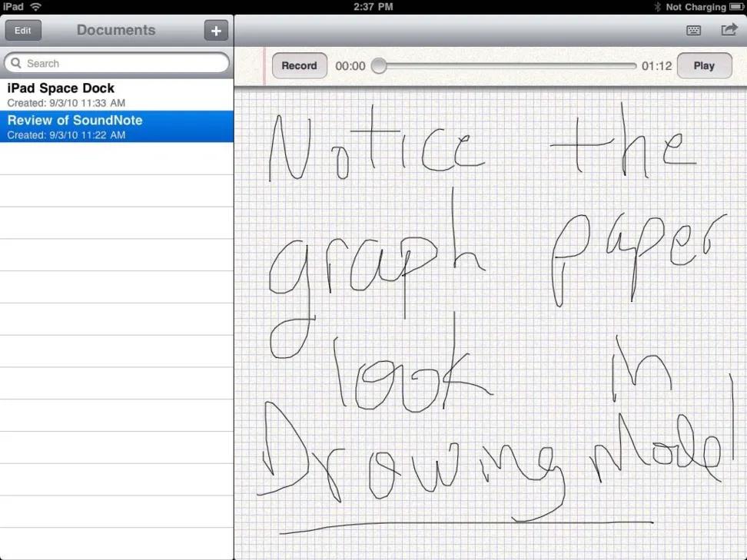Viewport: 747px width, 560px height.
Task: Tap the battery icon in the status bar
Action: (736, 7)
